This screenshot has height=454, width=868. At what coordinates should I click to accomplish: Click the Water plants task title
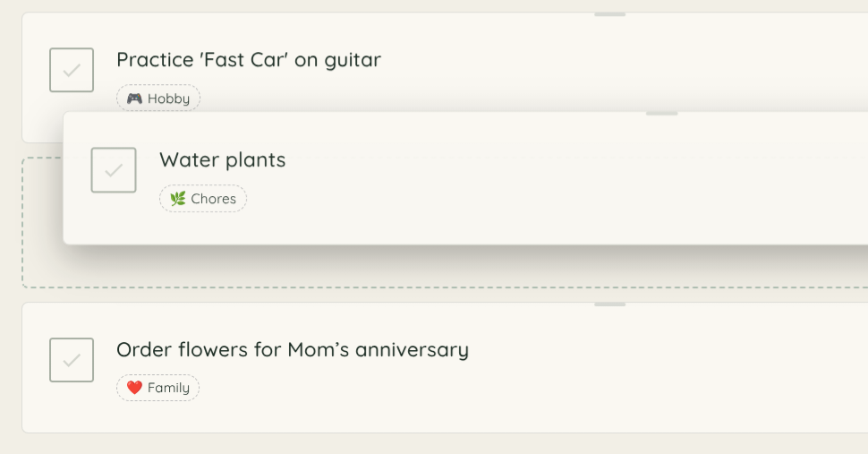pyautogui.click(x=223, y=160)
